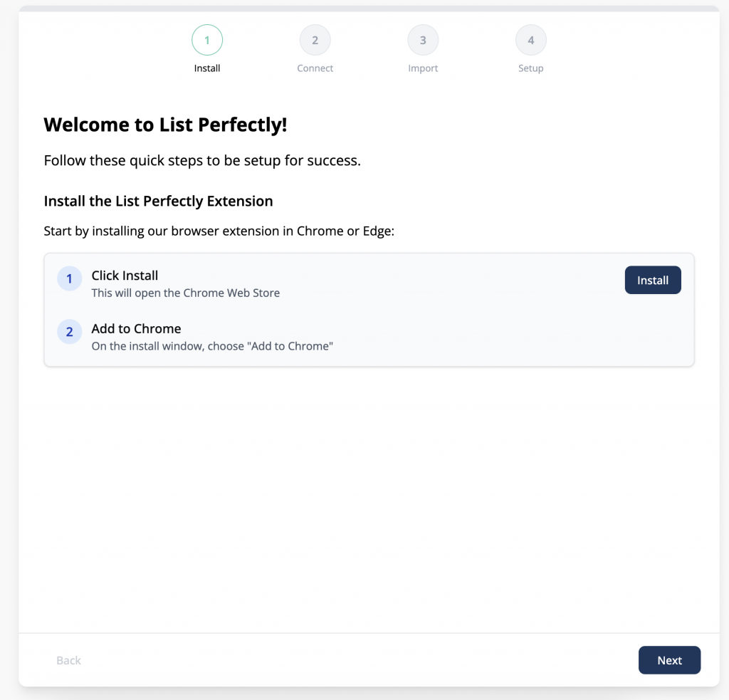Click "This will open the Chrome Web Store" text

coord(186,293)
